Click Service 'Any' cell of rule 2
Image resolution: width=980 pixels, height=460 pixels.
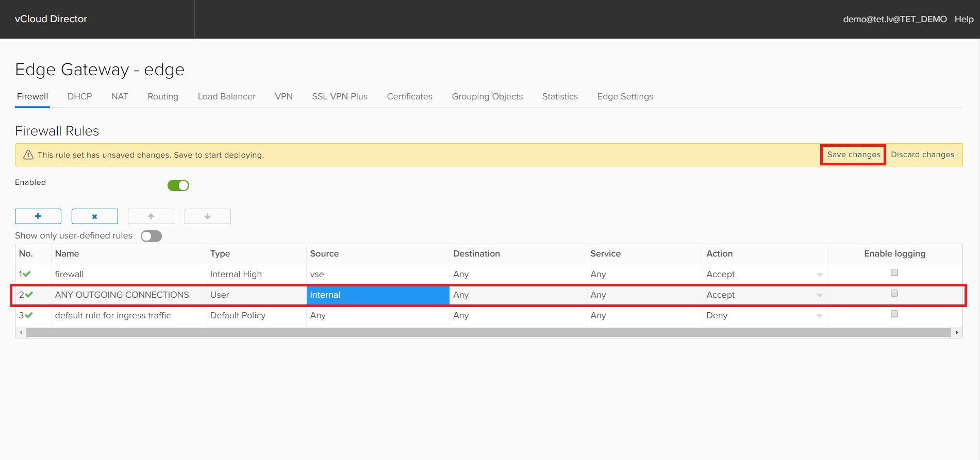pos(645,295)
